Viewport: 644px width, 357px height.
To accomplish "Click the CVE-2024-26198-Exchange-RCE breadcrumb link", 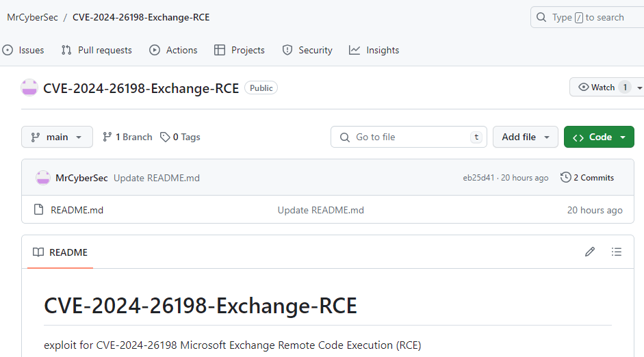I will click(x=141, y=17).
